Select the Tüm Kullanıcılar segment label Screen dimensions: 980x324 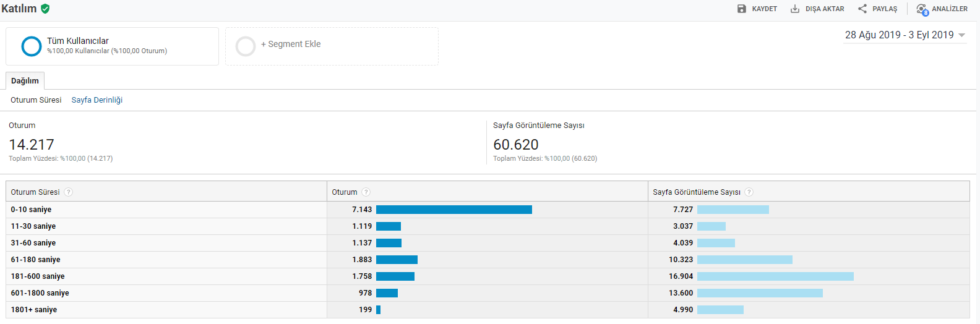78,41
